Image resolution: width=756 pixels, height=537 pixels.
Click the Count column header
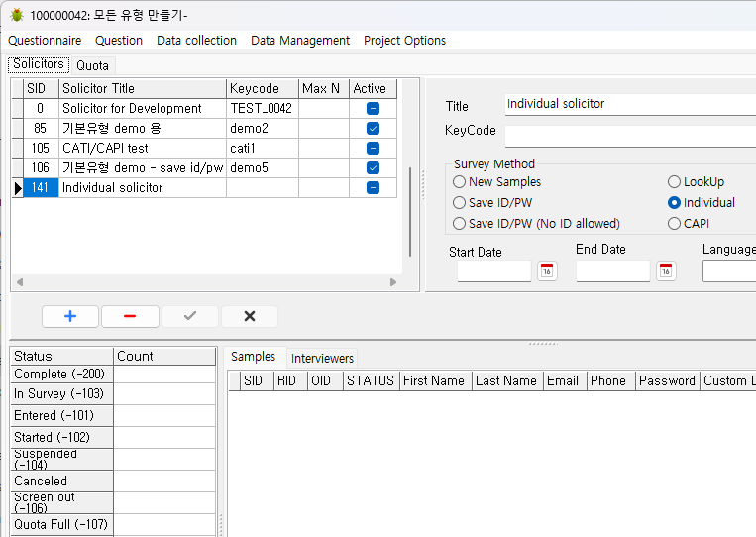point(164,357)
